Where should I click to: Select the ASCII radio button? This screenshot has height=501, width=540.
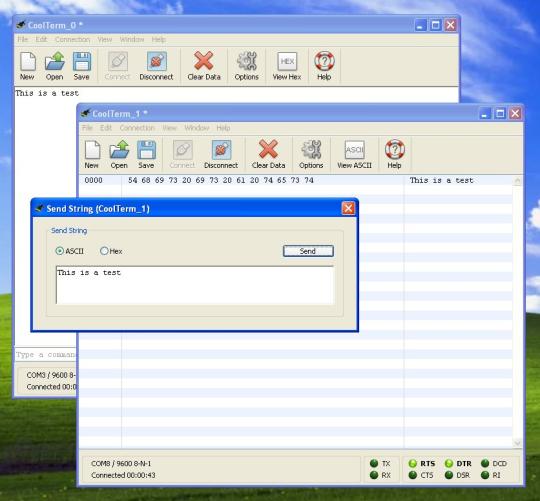coord(60,251)
